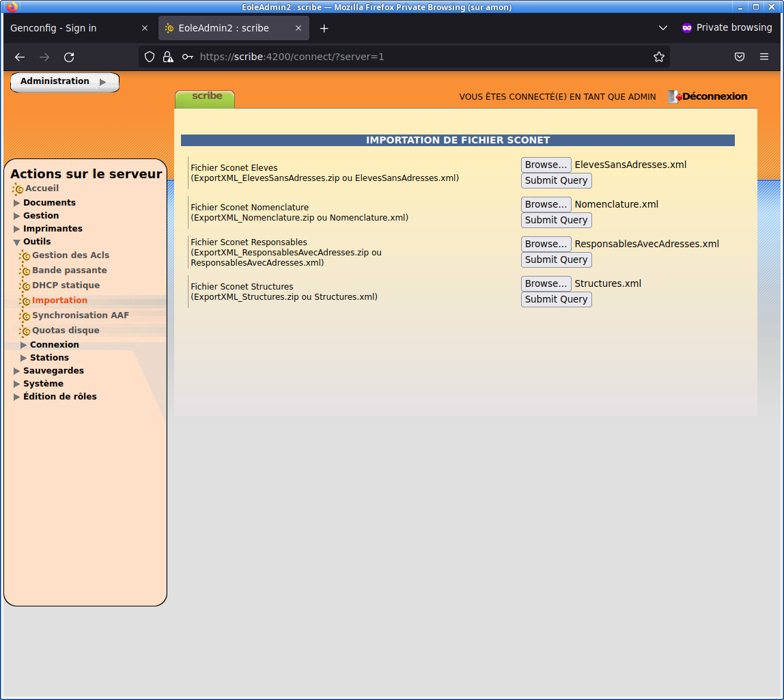Select the scribe server tab
The image size is (784, 700).
click(206, 98)
